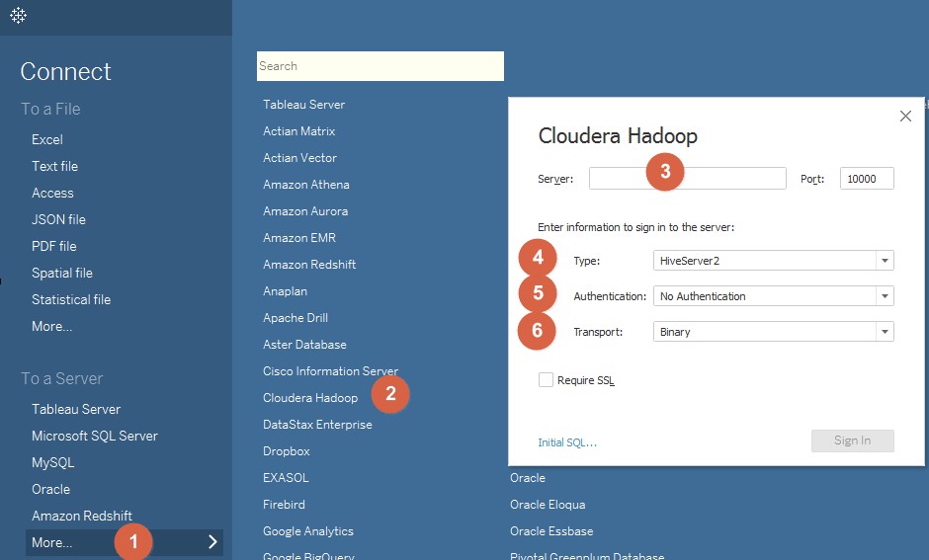Select Microsoft SQL Server
This screenshot has width=929, height=560.
tap(95, 436)
